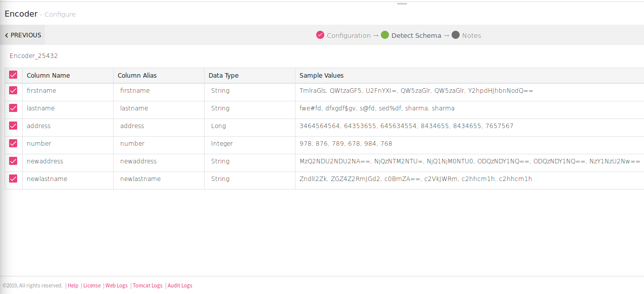Click the gray Notes step circle
This screenshot has width=644, height=294.
click(x=456, y=35)
